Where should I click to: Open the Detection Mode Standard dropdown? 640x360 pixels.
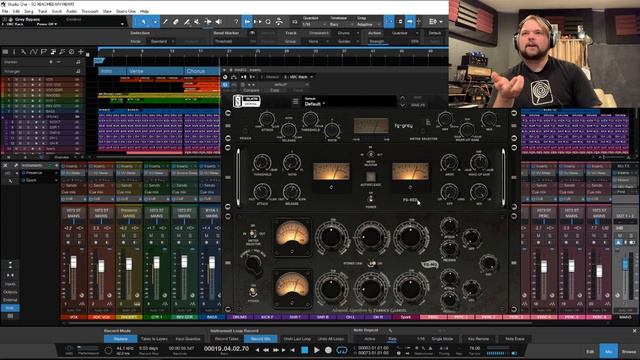point(161,41)
